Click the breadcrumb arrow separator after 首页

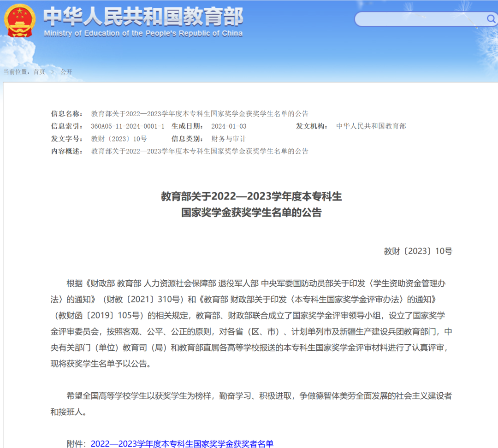point(53,72)
